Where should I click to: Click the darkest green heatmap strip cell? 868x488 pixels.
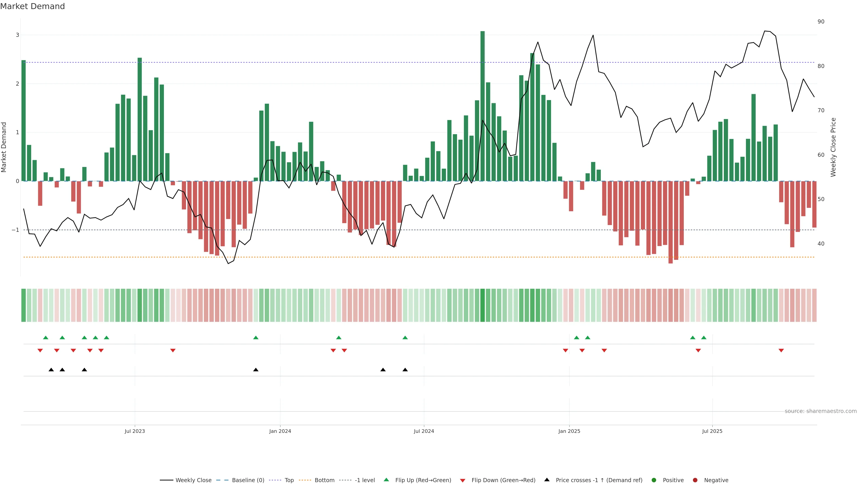[482, 305]
